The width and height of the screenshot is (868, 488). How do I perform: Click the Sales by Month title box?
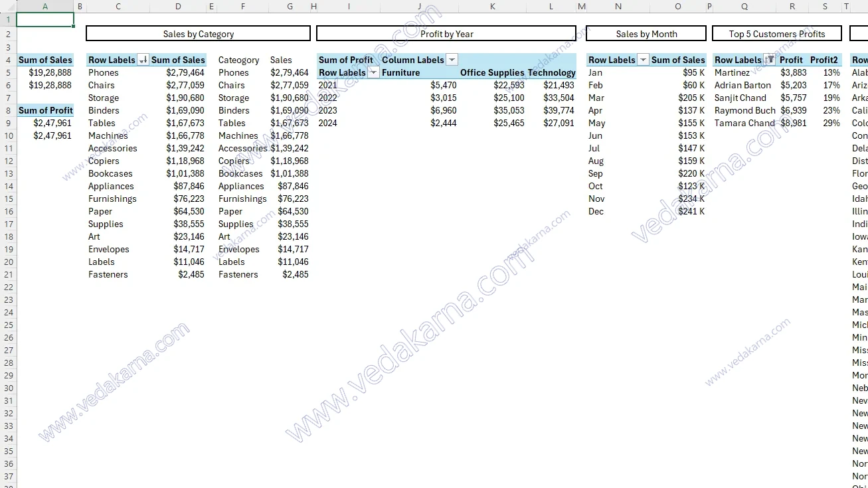click(646, 34)
